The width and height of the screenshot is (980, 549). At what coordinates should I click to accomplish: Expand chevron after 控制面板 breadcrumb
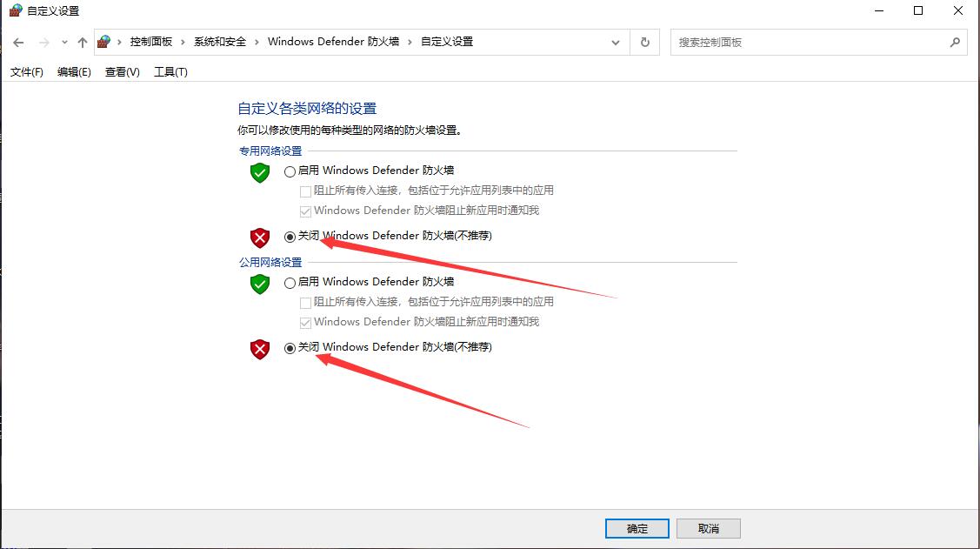(x=183, y=42)
